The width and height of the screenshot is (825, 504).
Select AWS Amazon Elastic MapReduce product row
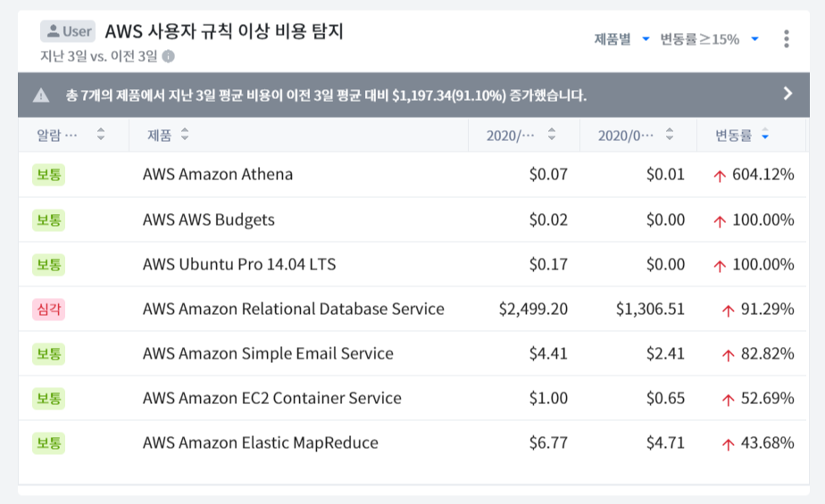[261, 442]
